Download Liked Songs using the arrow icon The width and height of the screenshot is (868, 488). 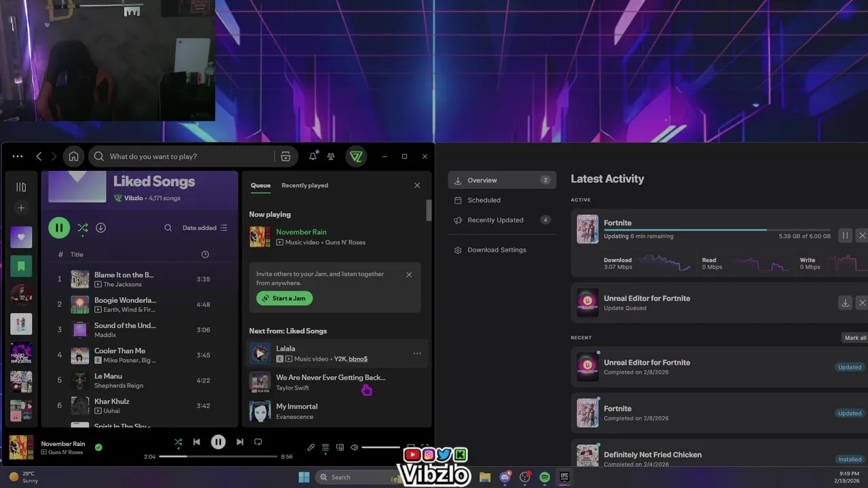click(100, 228)
